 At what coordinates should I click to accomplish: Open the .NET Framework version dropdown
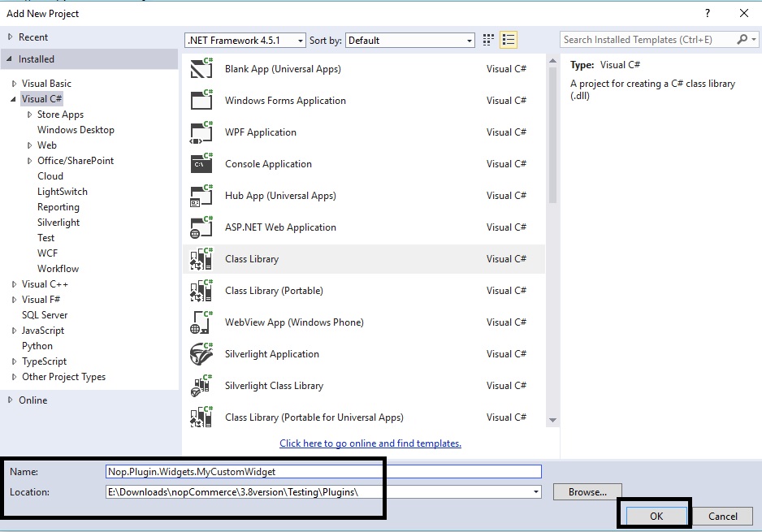point(300,41)
